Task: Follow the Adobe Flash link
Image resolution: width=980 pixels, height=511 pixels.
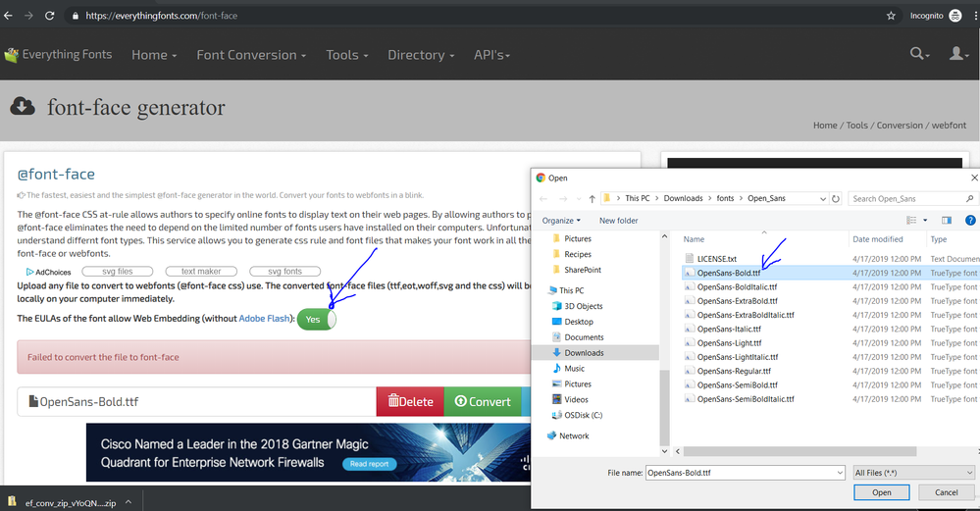Action: pyautogui.click(x=264, y=319)
